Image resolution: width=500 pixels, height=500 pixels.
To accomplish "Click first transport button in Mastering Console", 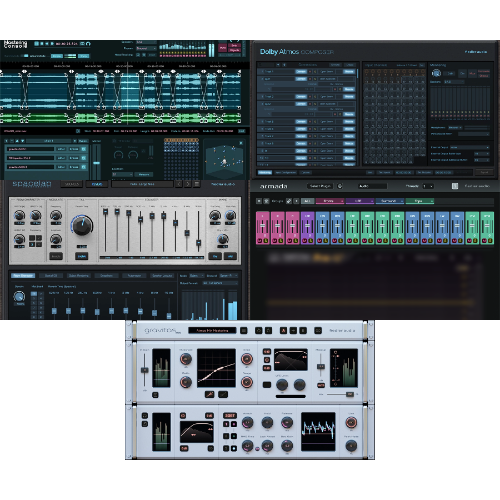I will pos(37,44).
